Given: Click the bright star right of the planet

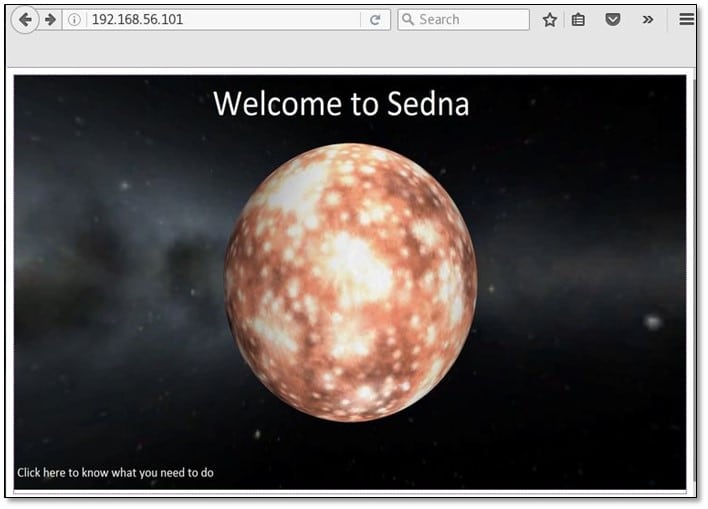Looking at the screenshot, I should (653, 321).
